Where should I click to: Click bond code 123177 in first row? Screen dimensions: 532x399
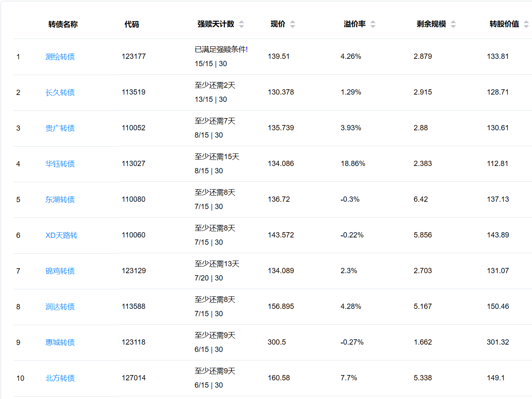[134, 56]
